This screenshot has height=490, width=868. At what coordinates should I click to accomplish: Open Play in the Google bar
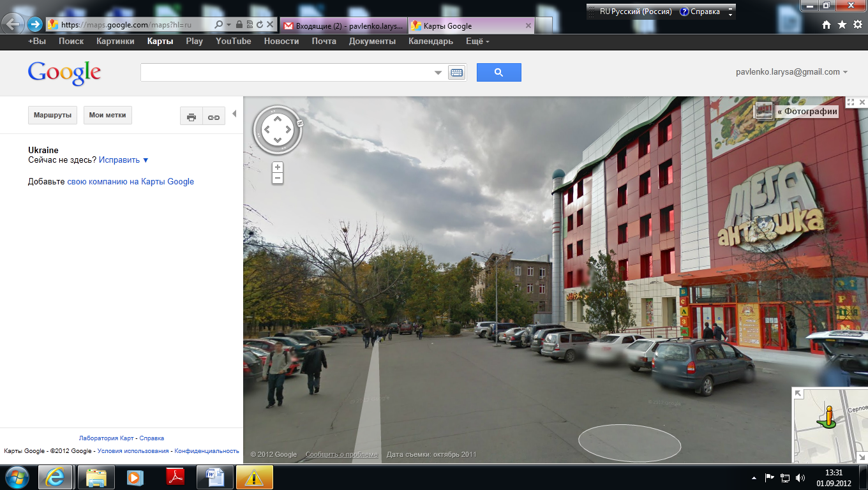pyautogui.click(x=194, y=41)
